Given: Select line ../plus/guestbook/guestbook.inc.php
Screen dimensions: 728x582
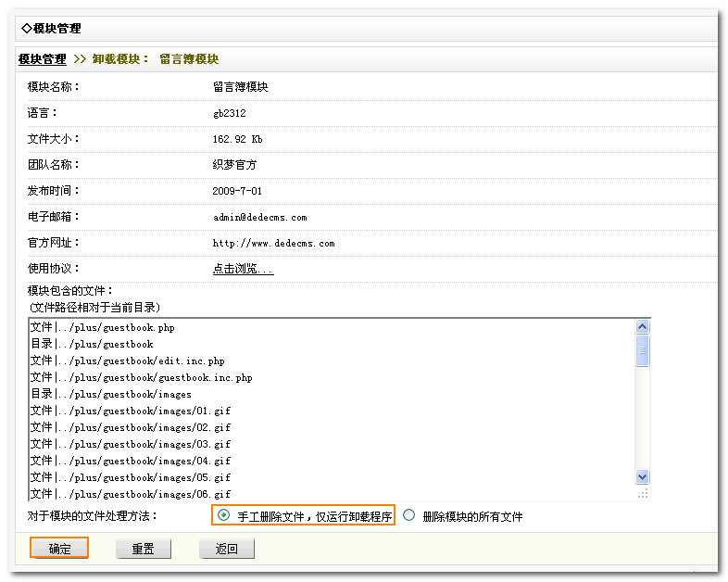Looking at the screenshot, I should [141, 377].
